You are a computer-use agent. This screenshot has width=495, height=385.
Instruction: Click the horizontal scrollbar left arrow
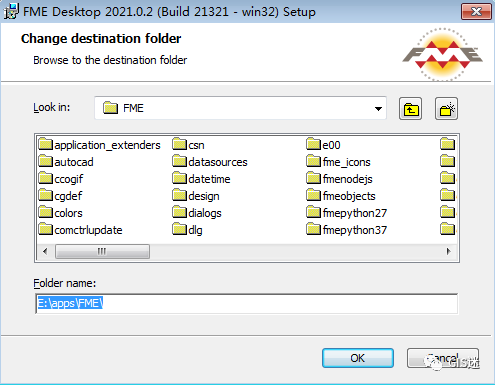45,251
